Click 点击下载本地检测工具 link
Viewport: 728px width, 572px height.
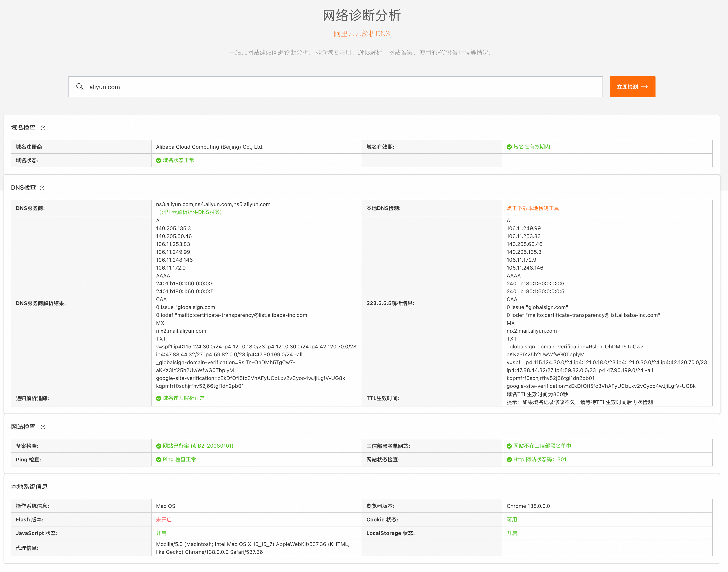[532, 208]
